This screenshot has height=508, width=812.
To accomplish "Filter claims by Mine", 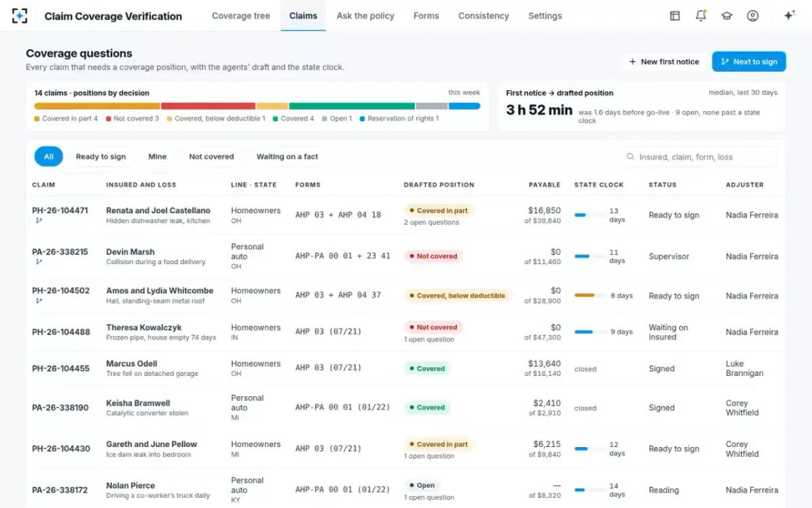I will [x=158, y=156].
